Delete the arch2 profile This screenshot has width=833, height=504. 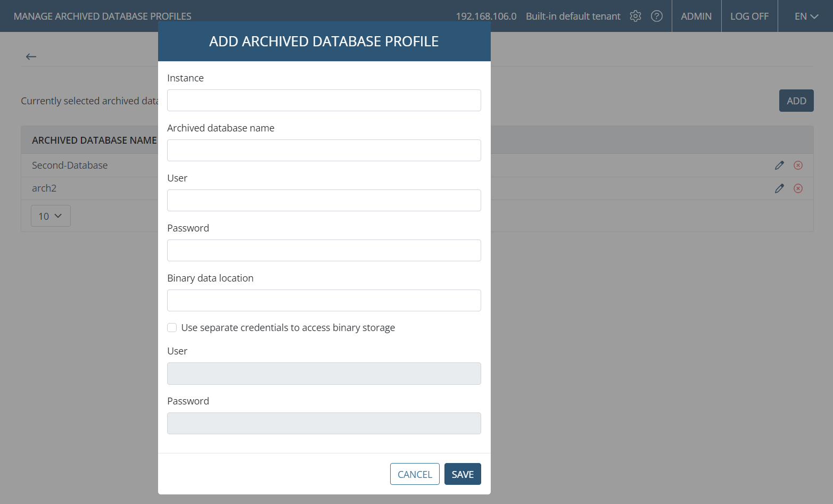(798, 188)
